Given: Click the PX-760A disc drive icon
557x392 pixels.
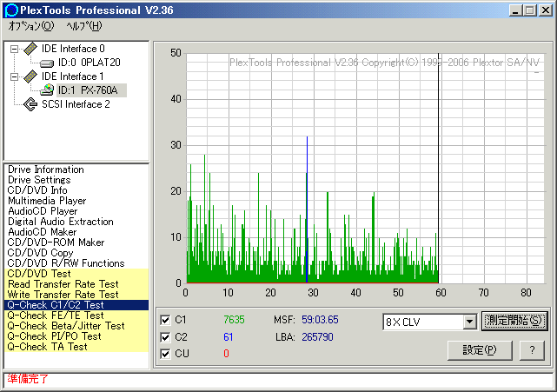Looking at the screenshot, I should tap(46, 90).
